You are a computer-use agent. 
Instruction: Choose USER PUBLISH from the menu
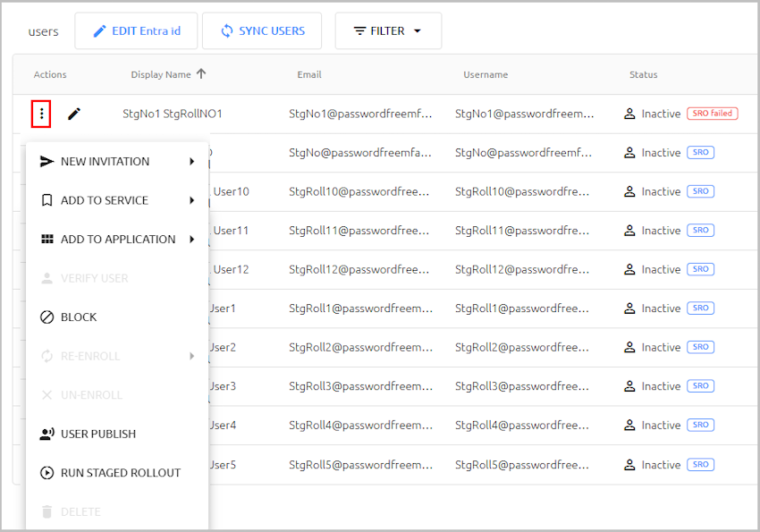tap(117, 434)
